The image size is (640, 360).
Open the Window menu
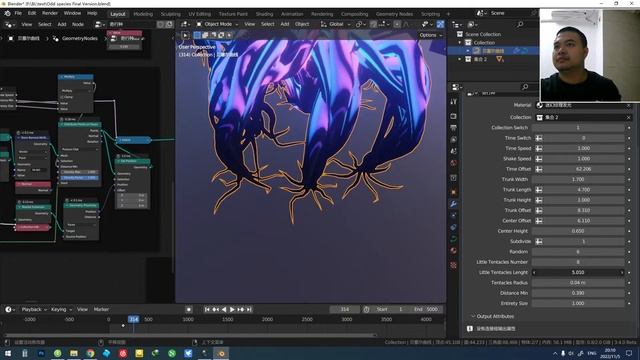(x=72, y=13)
